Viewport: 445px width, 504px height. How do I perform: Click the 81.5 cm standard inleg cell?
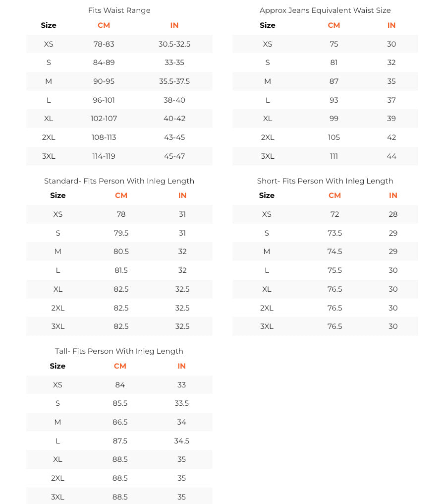coord(121,270)
